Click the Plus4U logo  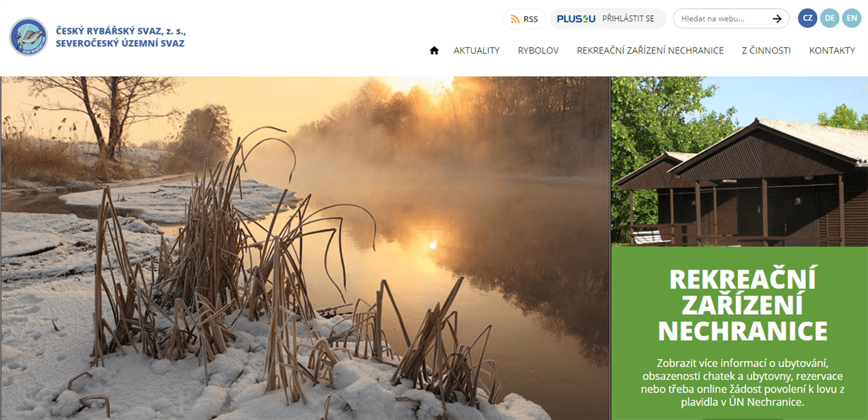click(576, 19)
